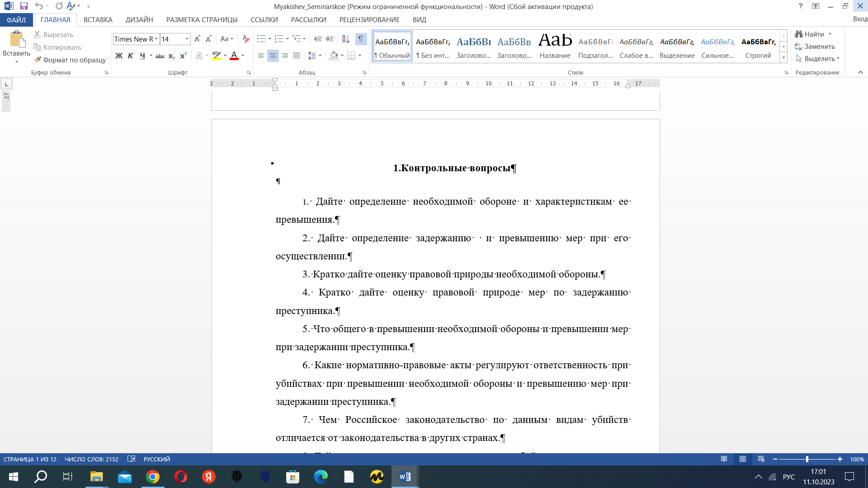Click the borders icon in paragraph group
Viewport: 868px width, 488px height.
[x=351, y=56]
